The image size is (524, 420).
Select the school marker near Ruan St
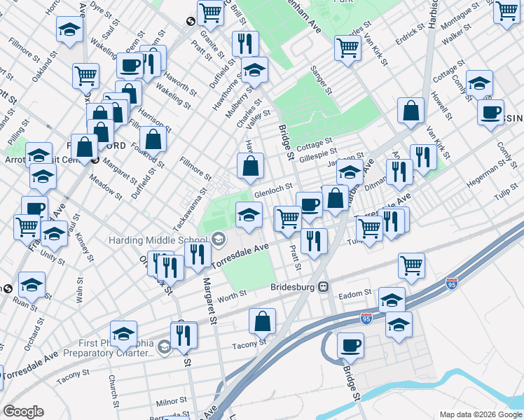(32, 287)
